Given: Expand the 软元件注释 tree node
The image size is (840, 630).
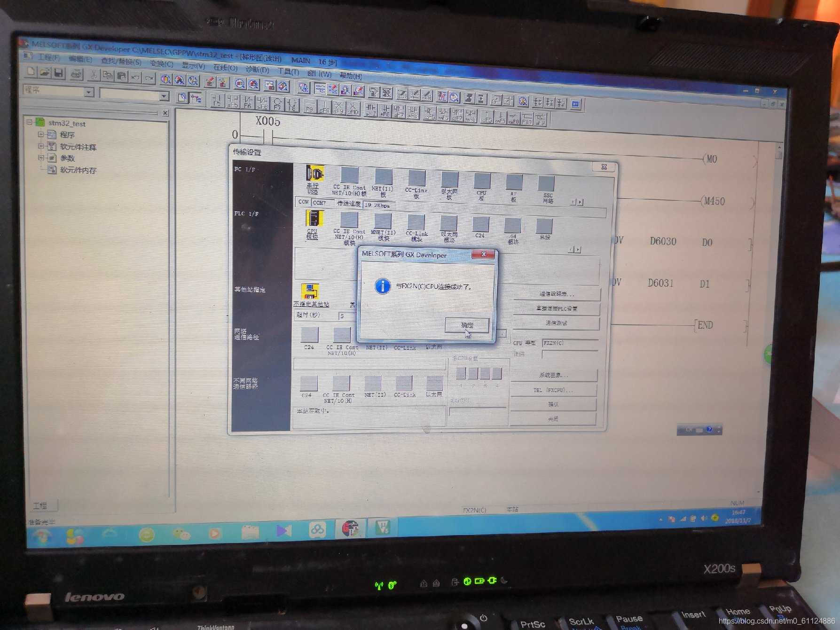Looking at the screenshot, I should pyautogui.click(x=41, y=146).
